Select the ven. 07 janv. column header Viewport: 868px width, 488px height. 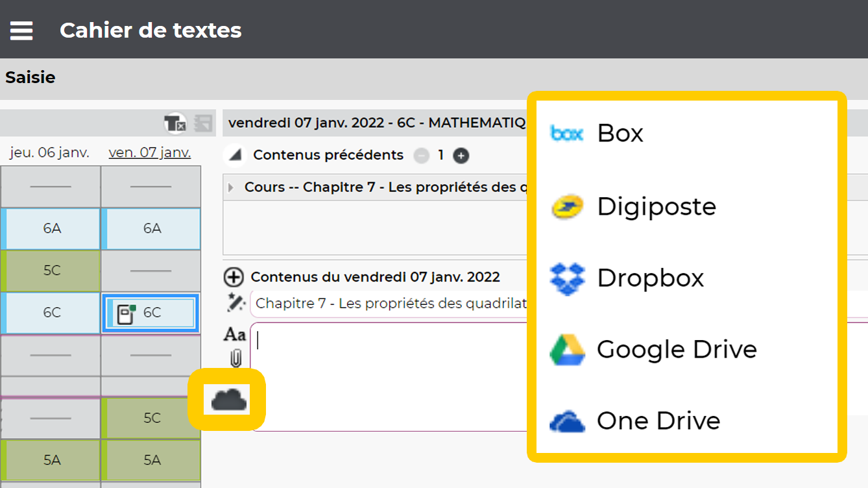(x=150, y=152)
